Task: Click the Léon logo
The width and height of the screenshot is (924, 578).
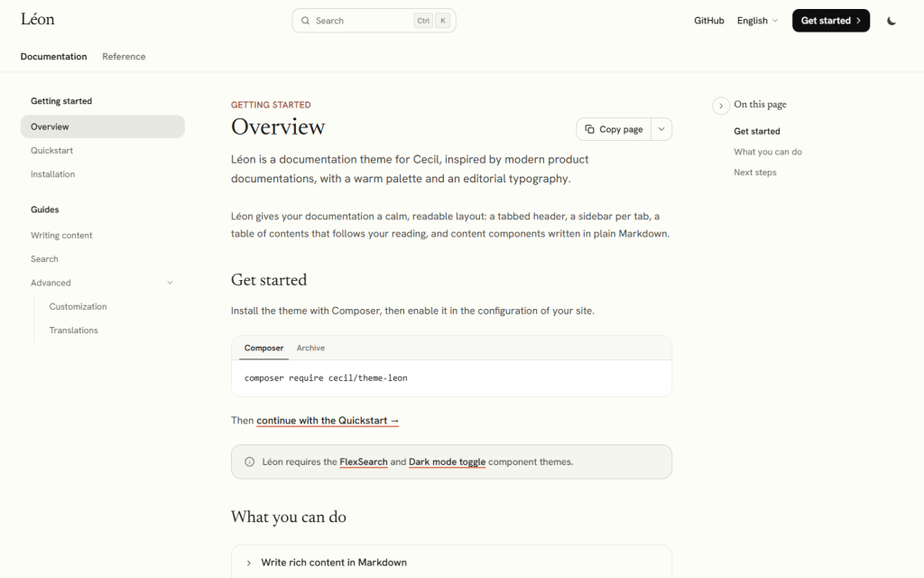Action: click(38, 20)
